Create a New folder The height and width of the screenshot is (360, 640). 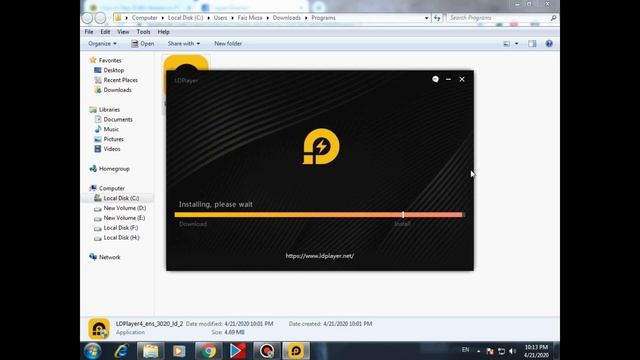click(x=228, y=44)
